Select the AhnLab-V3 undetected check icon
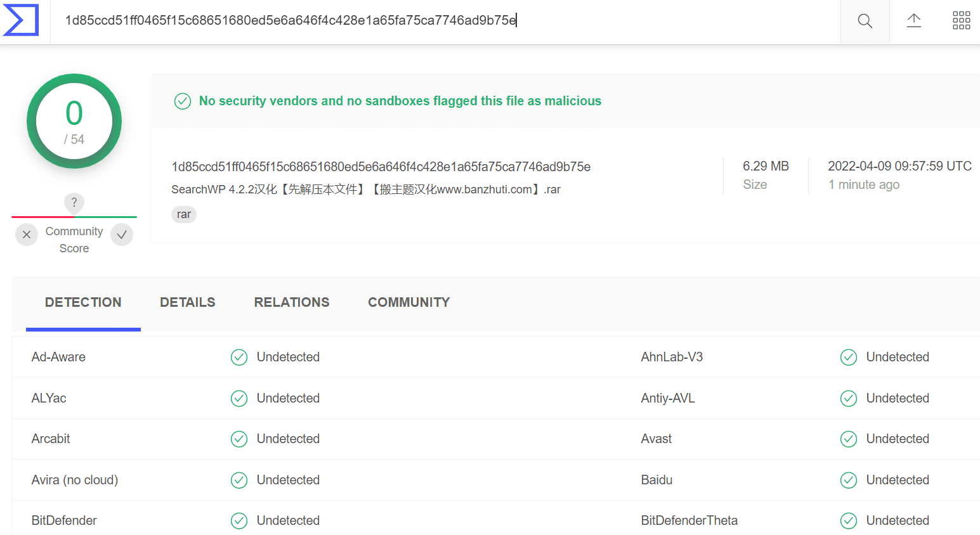980x535 pixels. tap(849, 358)
